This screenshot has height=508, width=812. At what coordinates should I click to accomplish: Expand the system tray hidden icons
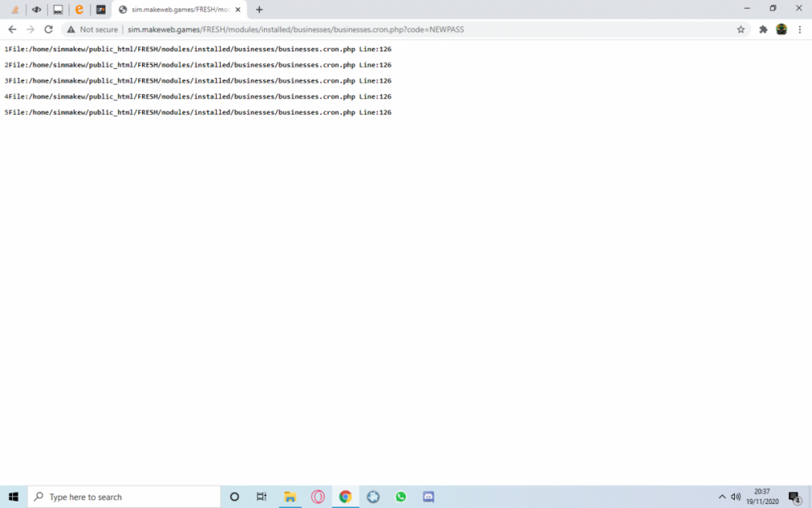tap(722, 497)
